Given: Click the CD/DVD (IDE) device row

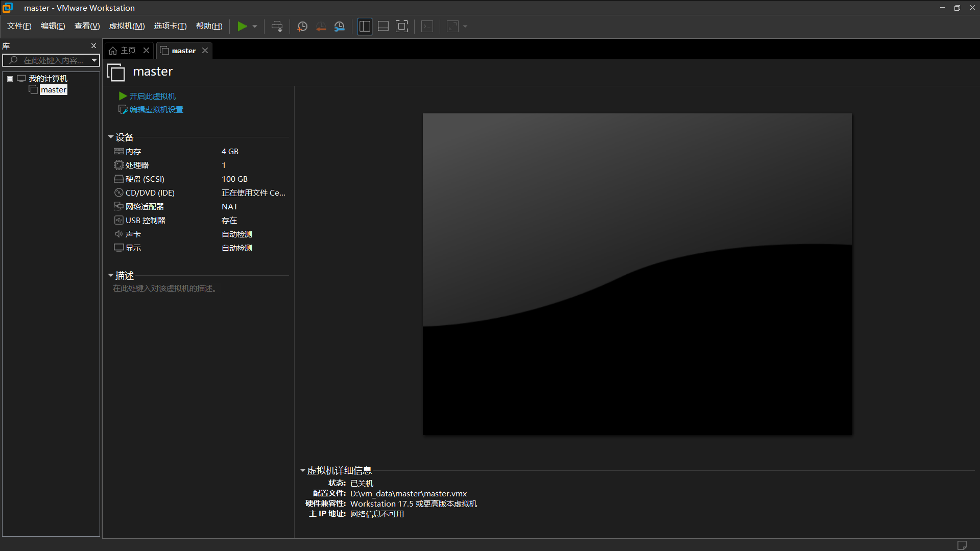Looking at the screenshot, I should point(200,193).
